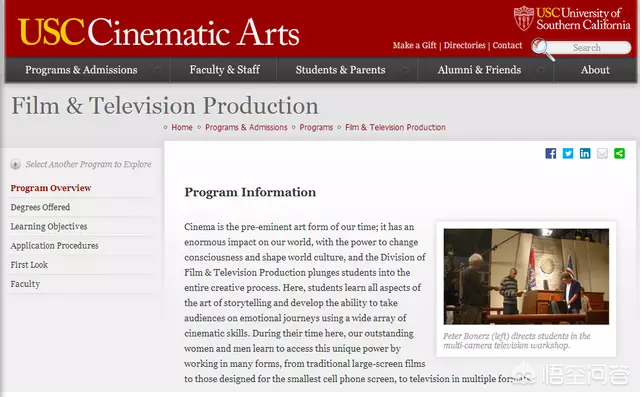Image resolution: width=641 pixels, height=397 pixels.
Task: Click the arrow beside Select Another Program
Action: click(16, 164)
